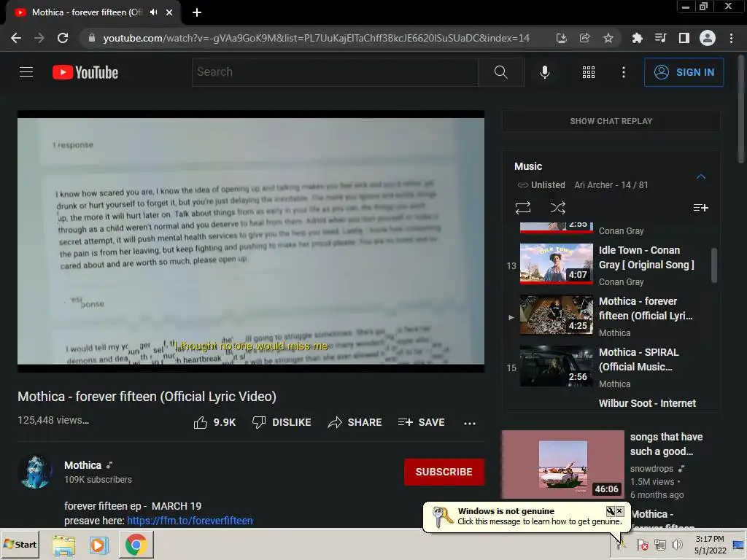Collapse the Music playlist panel

click(x=700, y=176)
